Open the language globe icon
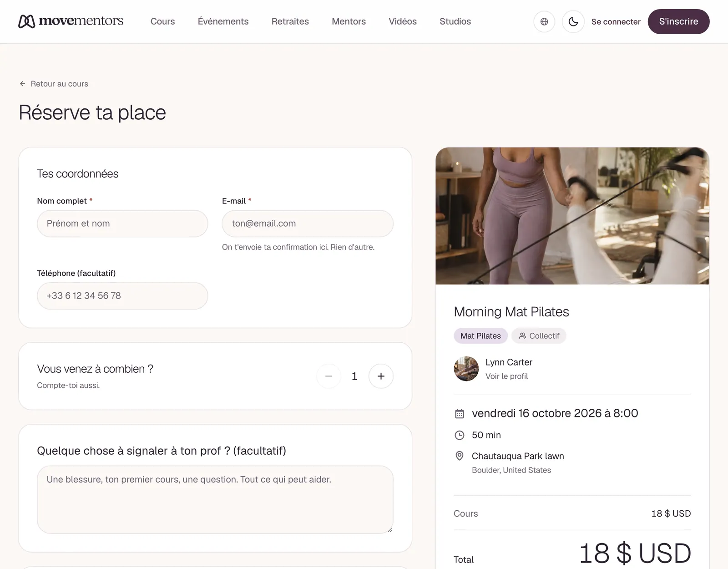Image resolution: width=728 pixels, height=569 pixels. 544,21
